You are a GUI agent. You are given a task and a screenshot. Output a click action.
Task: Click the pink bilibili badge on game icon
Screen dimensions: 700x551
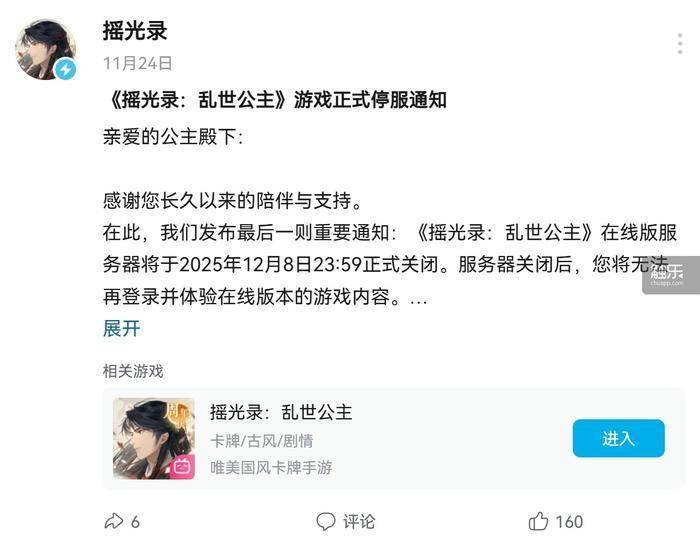pos(182,467)
